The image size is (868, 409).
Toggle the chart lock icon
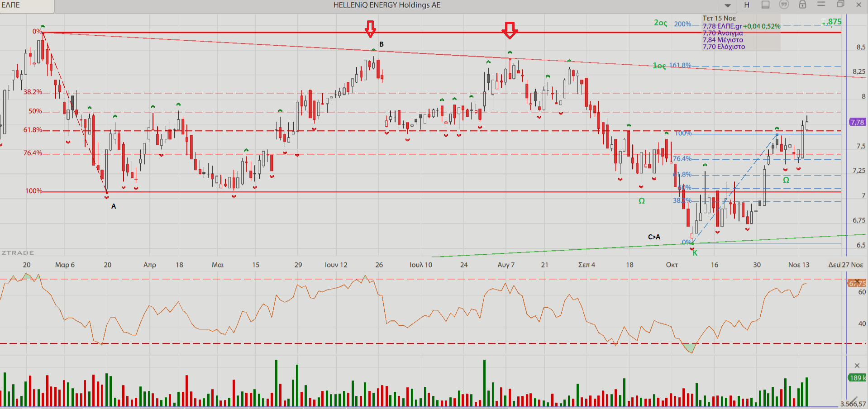(x=802, y=5)
